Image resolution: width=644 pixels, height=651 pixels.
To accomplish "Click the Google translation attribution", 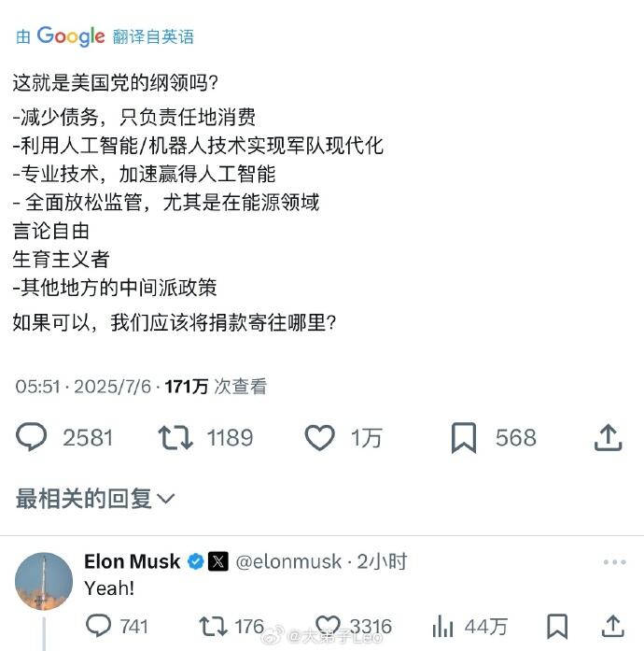I will (x=105, y=36).
